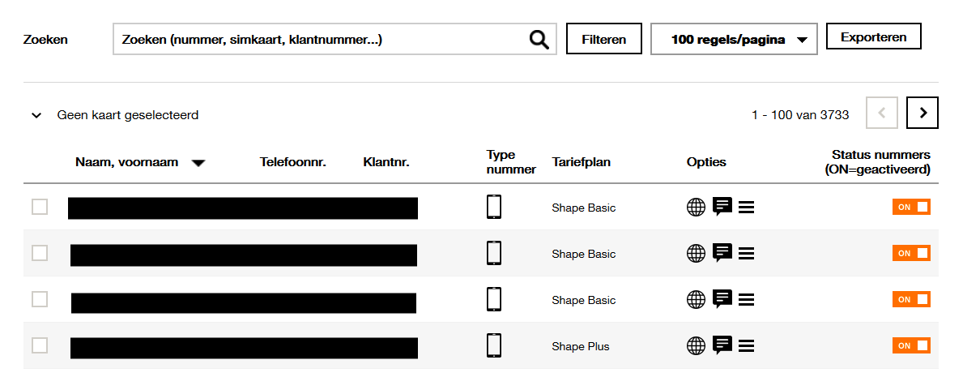The image size is (980, 377).
Task: Tick the checkbox of the first row
Action: coord(40,207)
